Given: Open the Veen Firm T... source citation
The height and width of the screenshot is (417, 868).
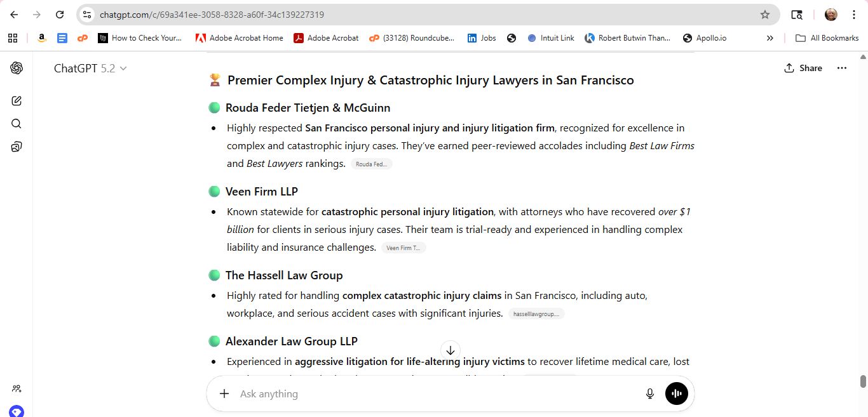Looking at the screenshot, I should point(403,248).
